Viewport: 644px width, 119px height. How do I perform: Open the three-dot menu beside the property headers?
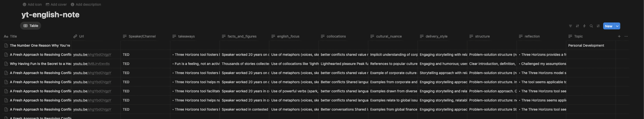tap(626, 36)
